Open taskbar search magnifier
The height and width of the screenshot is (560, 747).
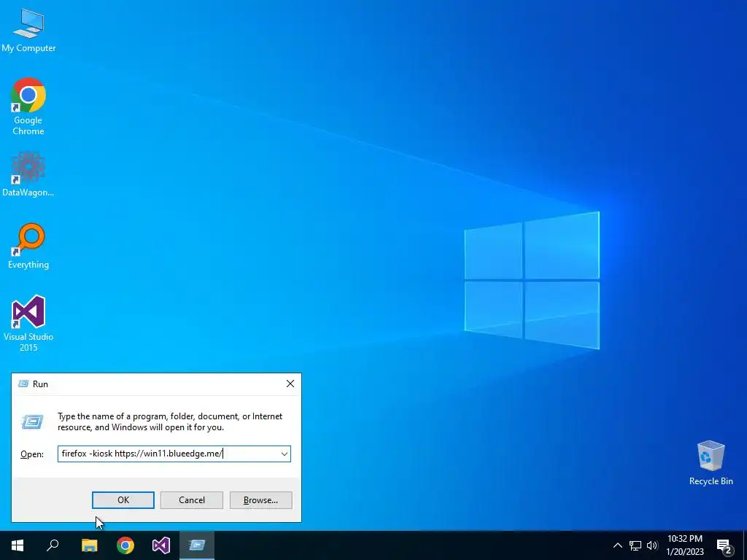(x=53, y=545)
